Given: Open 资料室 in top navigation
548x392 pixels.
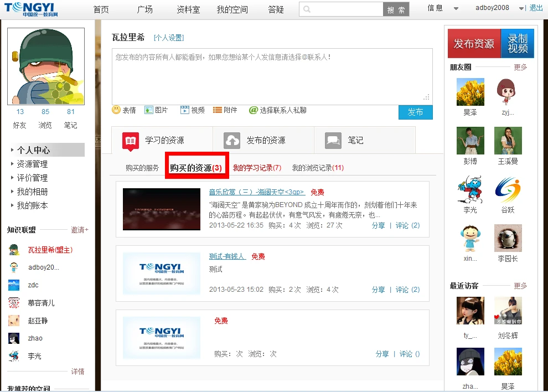Looking at the screenshot, I should 188,9.
